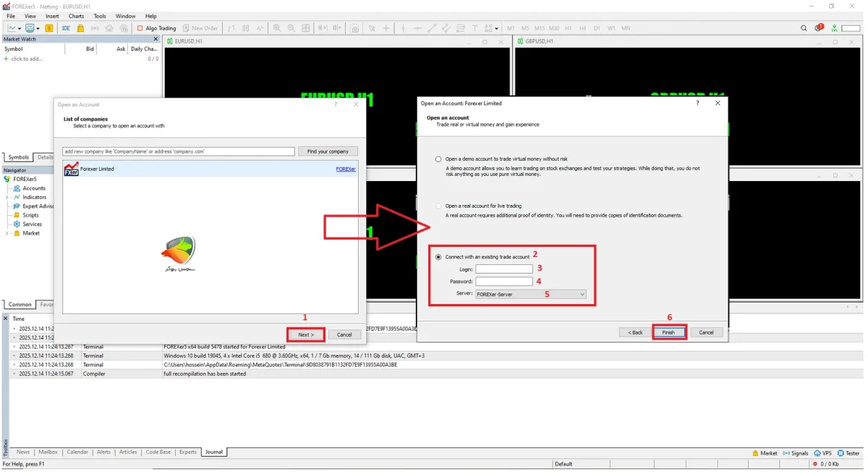
Task: Select Scripts in the Navigator tree
Action: (x=30, y=215)
